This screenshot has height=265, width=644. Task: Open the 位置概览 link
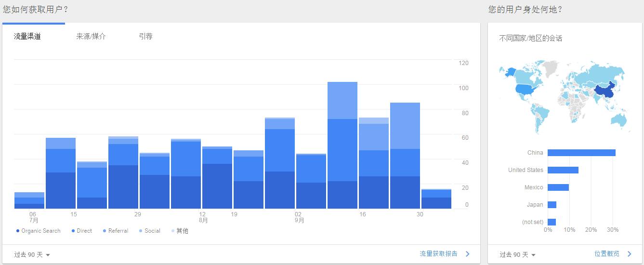tap(607, 254)
